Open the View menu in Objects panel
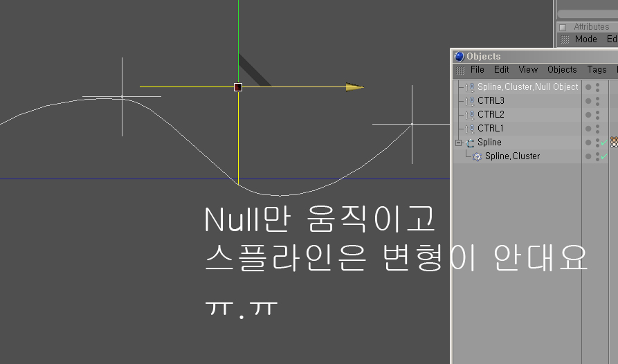This screenshot has width=618, height=364. 528,70
